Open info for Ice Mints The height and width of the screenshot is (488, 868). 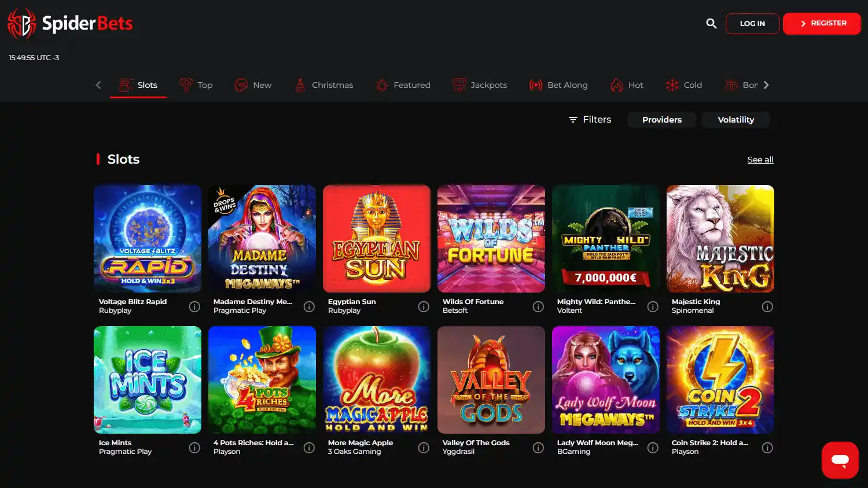pyautogui.click(x=194, y=448)
